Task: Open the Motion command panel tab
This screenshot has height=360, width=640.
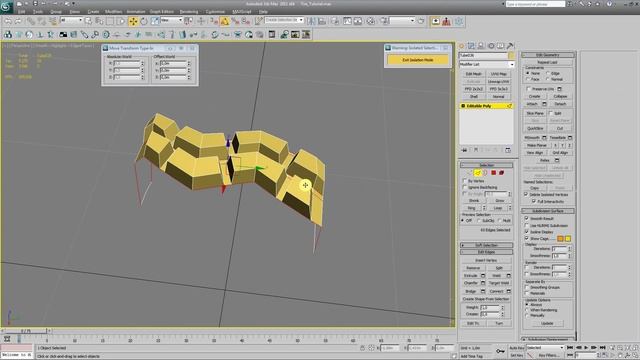Action: 491,46
